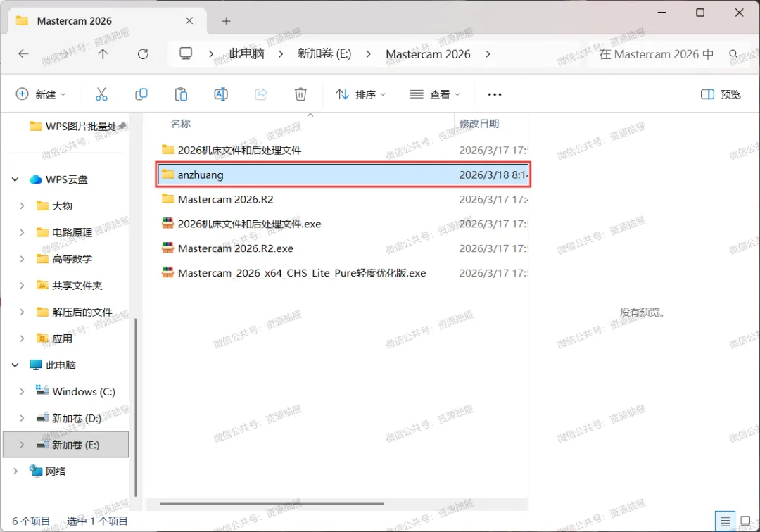Sort by the 名称 column header
This screenshot has height=532, width=760.
180,124
